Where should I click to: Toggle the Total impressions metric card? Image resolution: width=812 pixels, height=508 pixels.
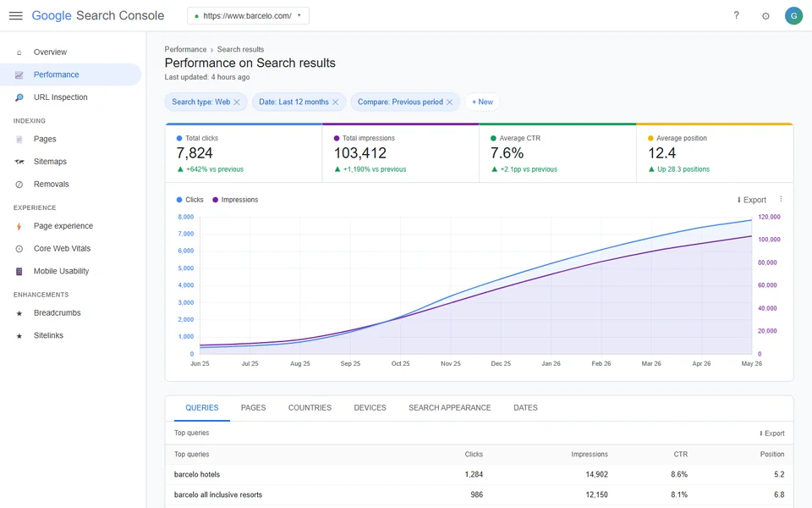tap(401, 153)
